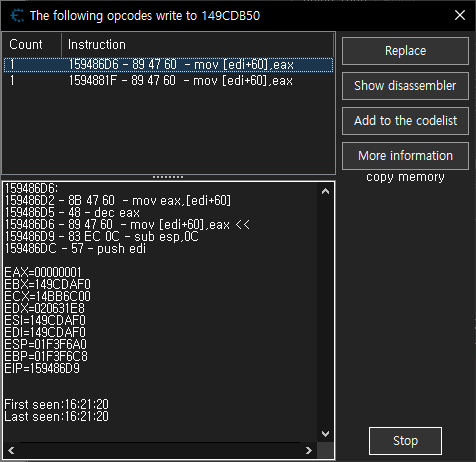Click the EBX=149CDAF0 register line
This screenshot has width=476, height=462.
[x=47, y=284]
